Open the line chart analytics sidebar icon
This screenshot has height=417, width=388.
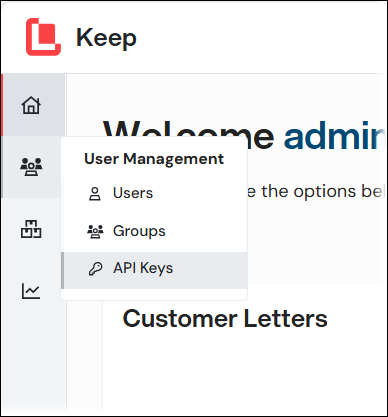pyautogui.click(x=31, y=291)
